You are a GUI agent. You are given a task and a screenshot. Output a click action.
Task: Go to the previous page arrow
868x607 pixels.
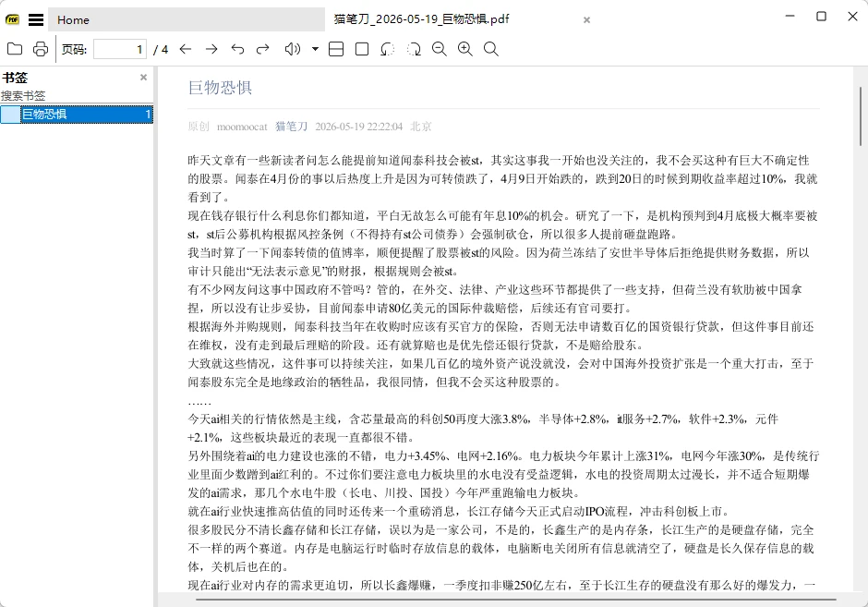186,49
